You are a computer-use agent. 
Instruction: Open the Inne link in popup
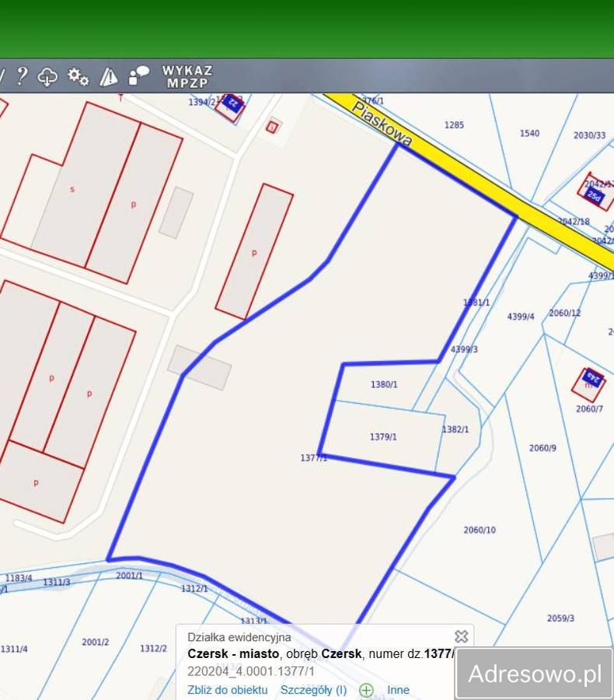tap(398, 690)
